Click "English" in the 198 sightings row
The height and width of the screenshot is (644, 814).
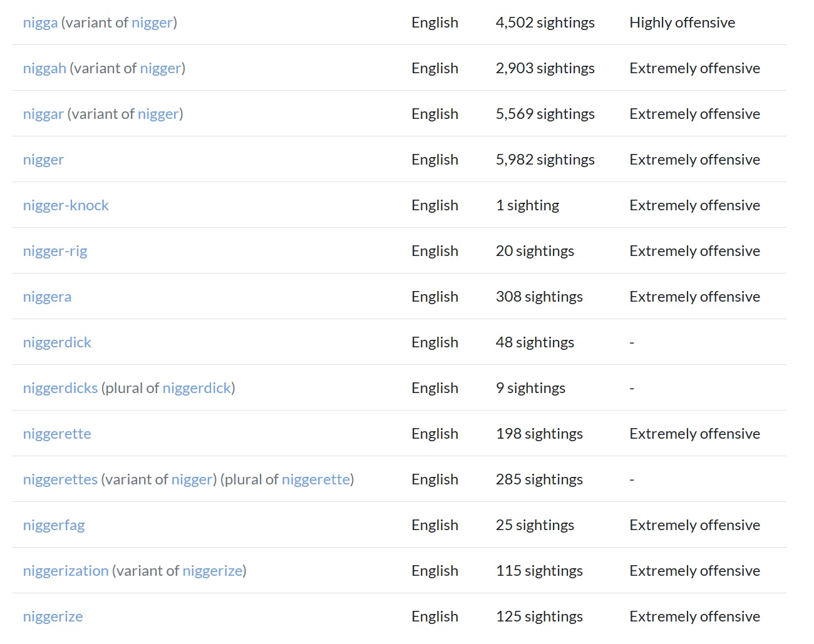tap(435, 434)
